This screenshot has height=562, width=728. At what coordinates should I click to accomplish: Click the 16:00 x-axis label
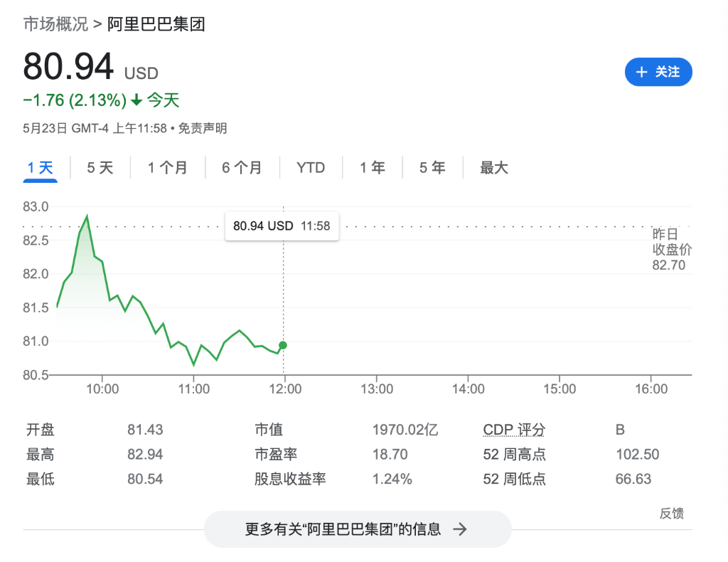point(651,388)
